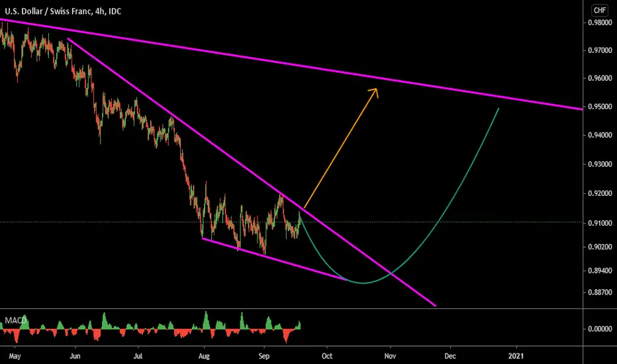Click the MACD indicator label
This screenshot has width=617, height=364.
pos(15,320)
